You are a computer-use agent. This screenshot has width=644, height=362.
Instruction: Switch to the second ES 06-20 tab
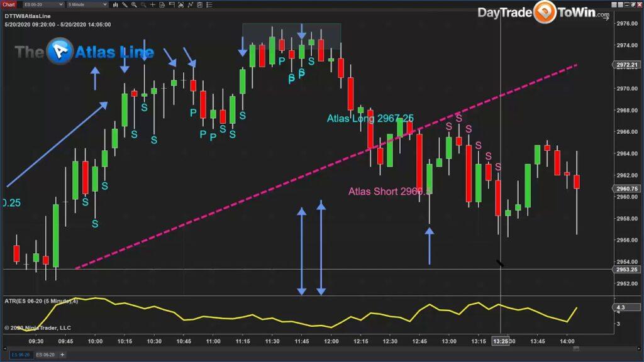(x=44, y=355)
